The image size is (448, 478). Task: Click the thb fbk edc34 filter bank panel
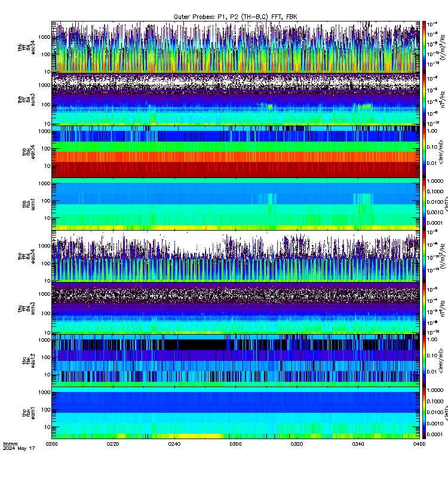click(x=235, y=152)
